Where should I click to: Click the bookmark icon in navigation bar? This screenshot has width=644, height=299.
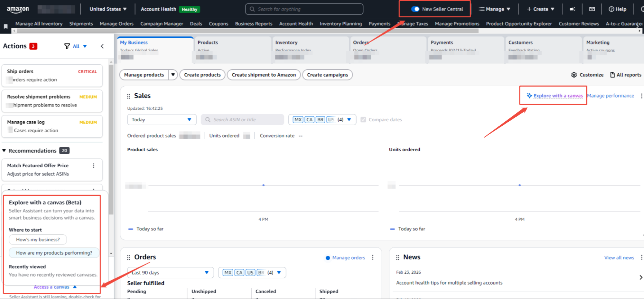(6, 26)
